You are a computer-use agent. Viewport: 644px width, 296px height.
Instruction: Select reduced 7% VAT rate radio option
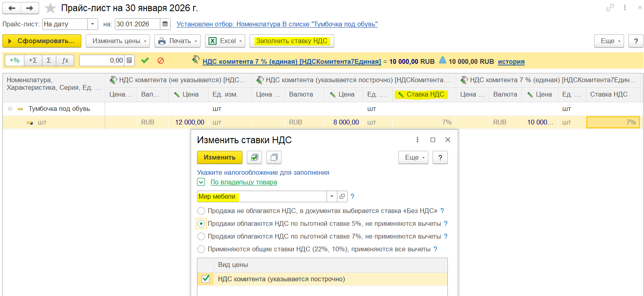pos(201,237)
